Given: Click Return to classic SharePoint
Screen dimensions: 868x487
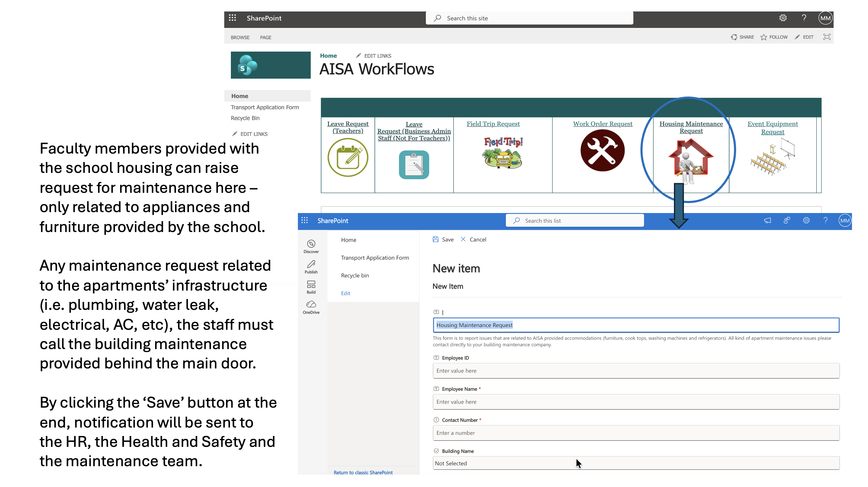Looking at the screenshot, I should (363, 472).
